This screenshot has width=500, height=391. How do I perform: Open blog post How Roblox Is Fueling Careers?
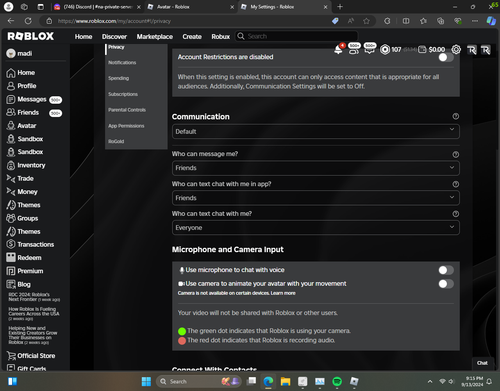(34, 314)
